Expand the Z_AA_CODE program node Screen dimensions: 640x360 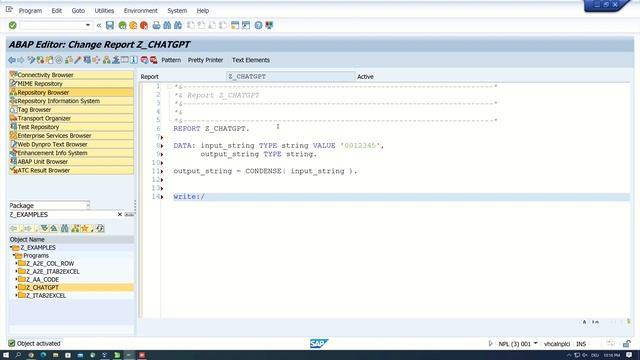tap(16, 280)
